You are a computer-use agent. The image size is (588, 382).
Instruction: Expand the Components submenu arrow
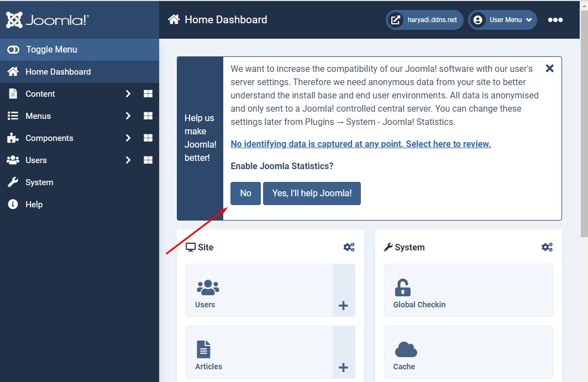(x=128, y=138)
